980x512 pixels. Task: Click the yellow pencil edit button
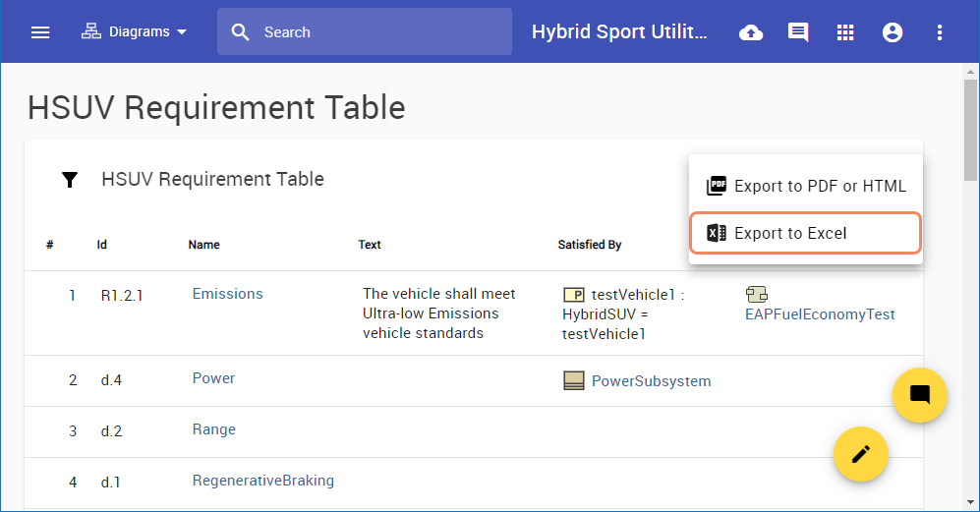(x=861, y=453)
